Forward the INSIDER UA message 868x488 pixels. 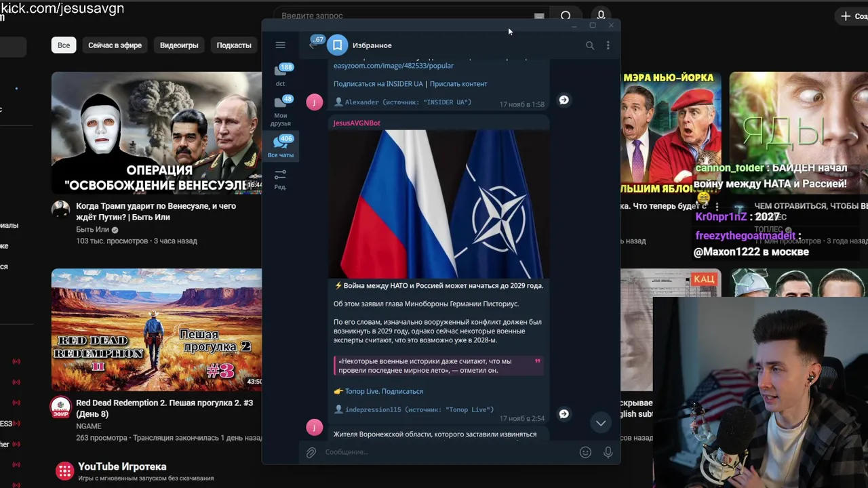click(564, 100)
